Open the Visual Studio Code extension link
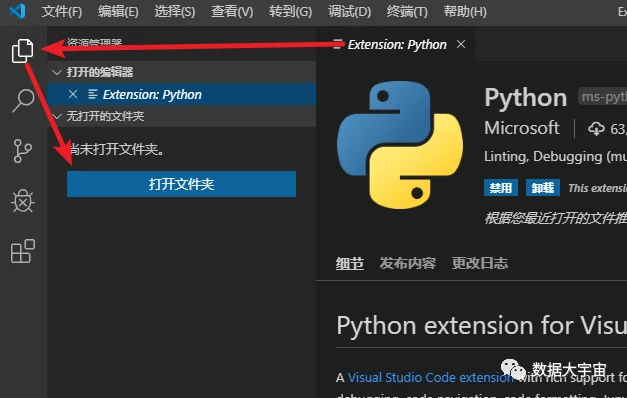This screenshot has width=627, height=398. [431, 377]
